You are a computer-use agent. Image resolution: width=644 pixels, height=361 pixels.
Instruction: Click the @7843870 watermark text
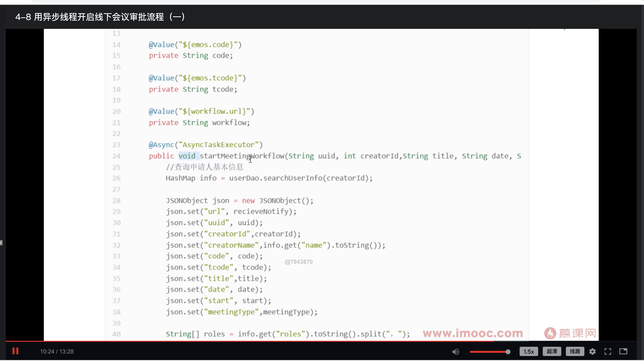[298, 262]
